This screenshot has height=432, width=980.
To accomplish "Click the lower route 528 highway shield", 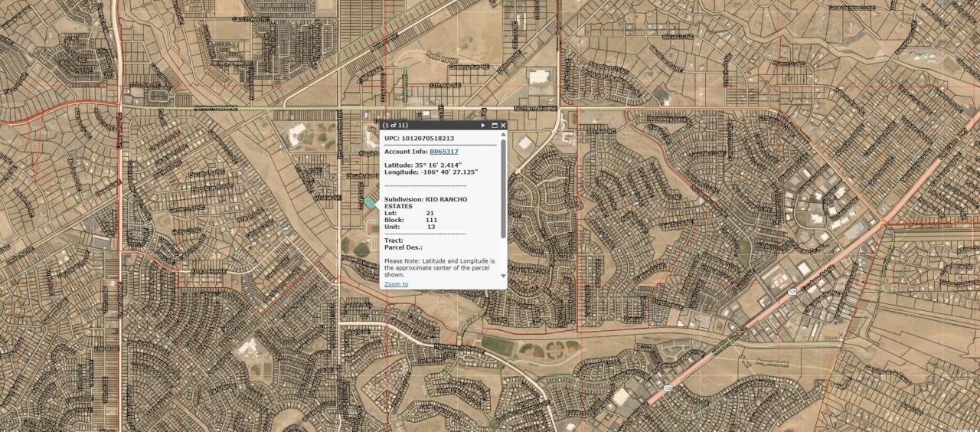I will pos(668,388).
